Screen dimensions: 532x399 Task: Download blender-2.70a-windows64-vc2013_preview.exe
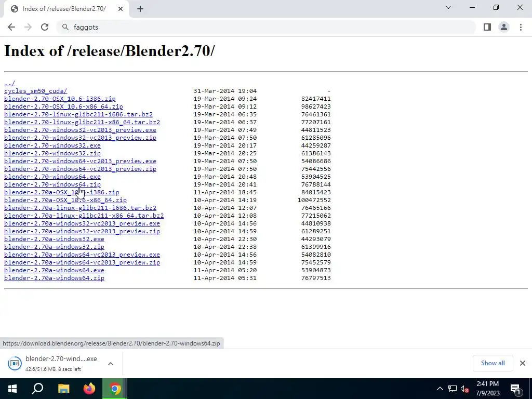82,255
